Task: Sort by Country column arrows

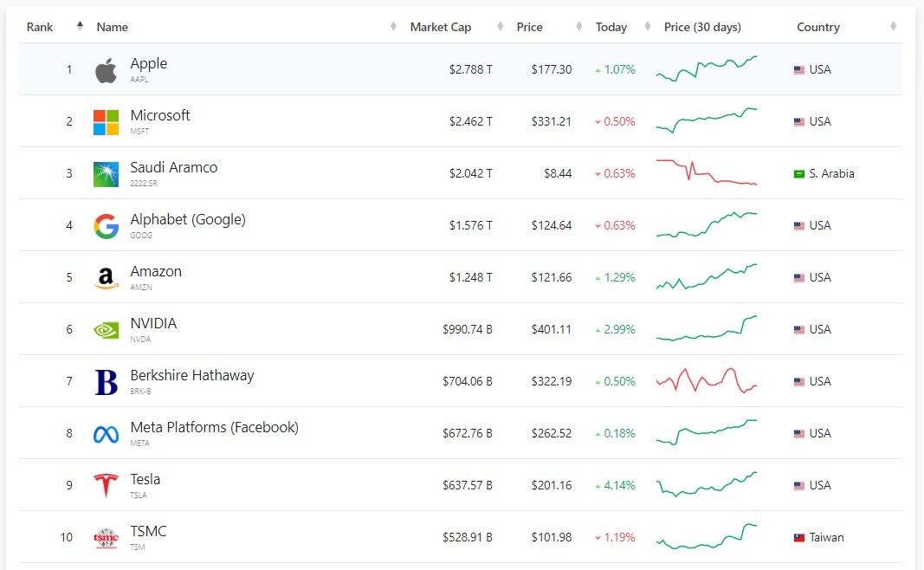Action: tap(894, 26)
